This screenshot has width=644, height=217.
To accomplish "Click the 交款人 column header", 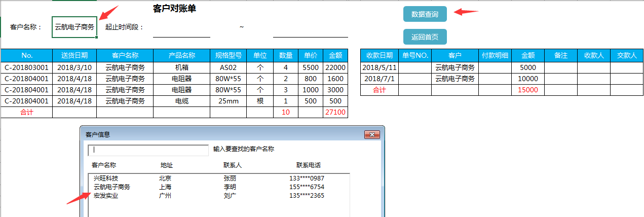I will 627,55.
